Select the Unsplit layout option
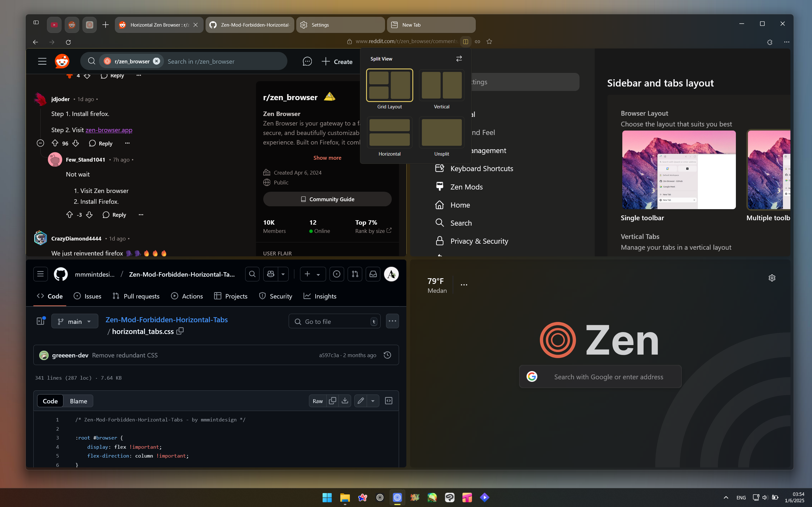Screen dimensions: 812x507 (442, 132)
